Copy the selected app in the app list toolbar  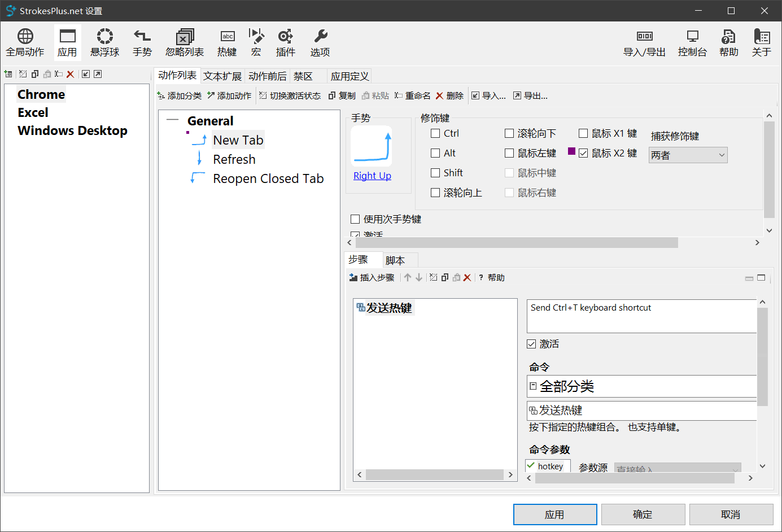pos(35,74)
